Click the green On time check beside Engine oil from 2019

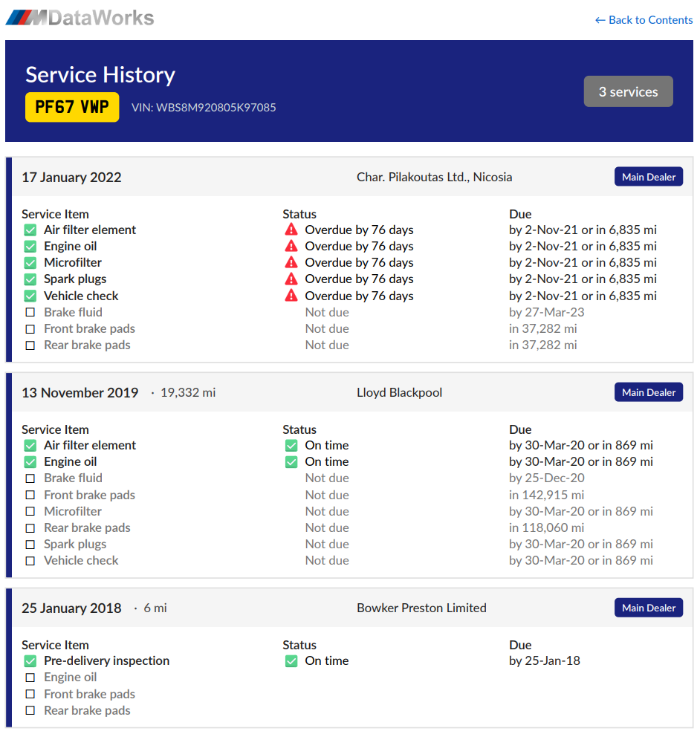[291, 461]
